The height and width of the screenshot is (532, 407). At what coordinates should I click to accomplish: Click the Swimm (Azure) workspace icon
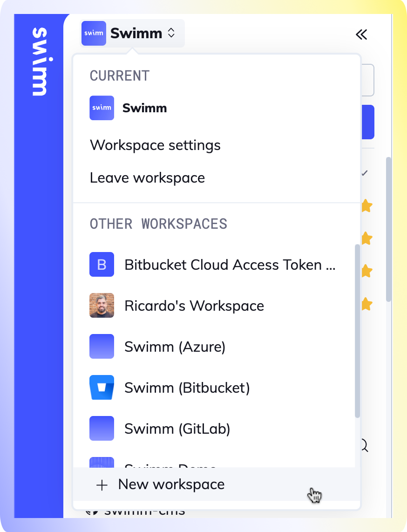(102, 347)
